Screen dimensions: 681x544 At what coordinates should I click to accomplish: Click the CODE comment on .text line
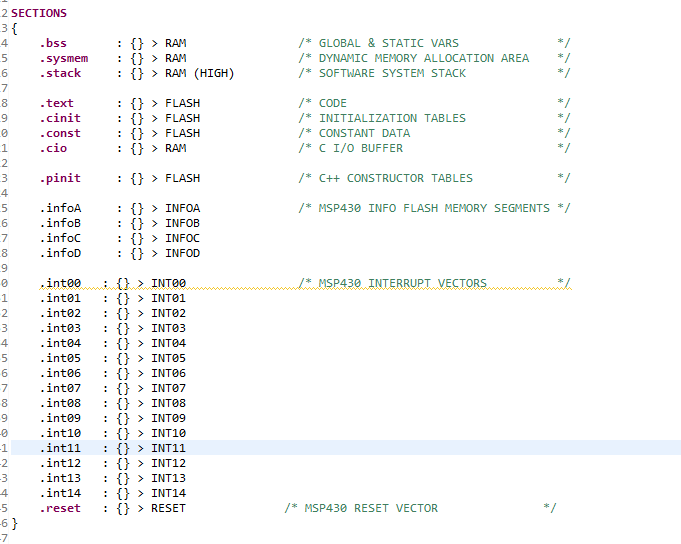[x=333, y=103]
